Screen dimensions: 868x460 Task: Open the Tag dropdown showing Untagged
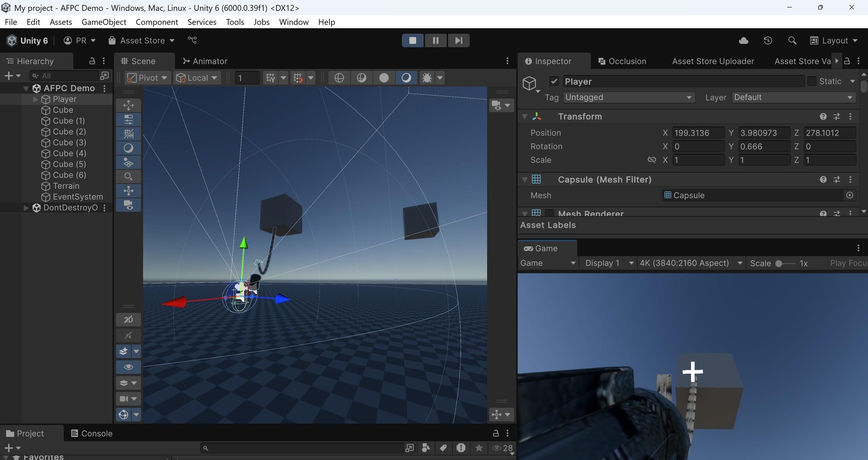pos(629,97)
